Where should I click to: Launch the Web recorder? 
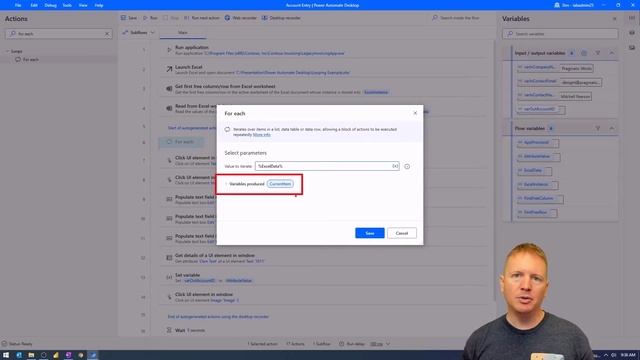tap(241, 18)
